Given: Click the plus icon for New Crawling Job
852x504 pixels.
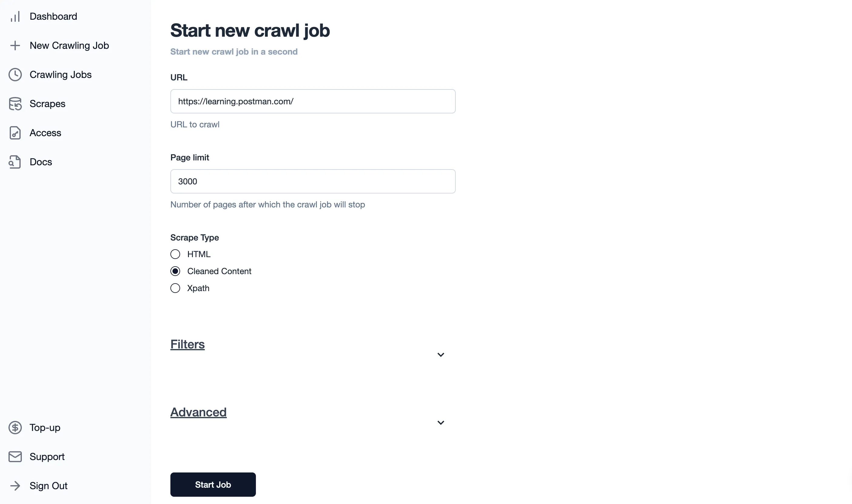Looking at the screenshot, I should (15, 45).
